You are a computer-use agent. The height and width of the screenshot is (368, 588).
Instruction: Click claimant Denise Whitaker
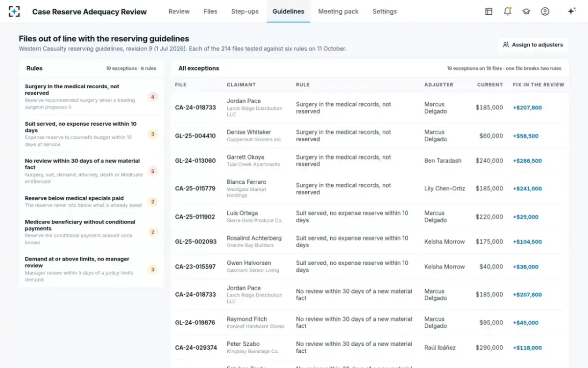(249, 132)
